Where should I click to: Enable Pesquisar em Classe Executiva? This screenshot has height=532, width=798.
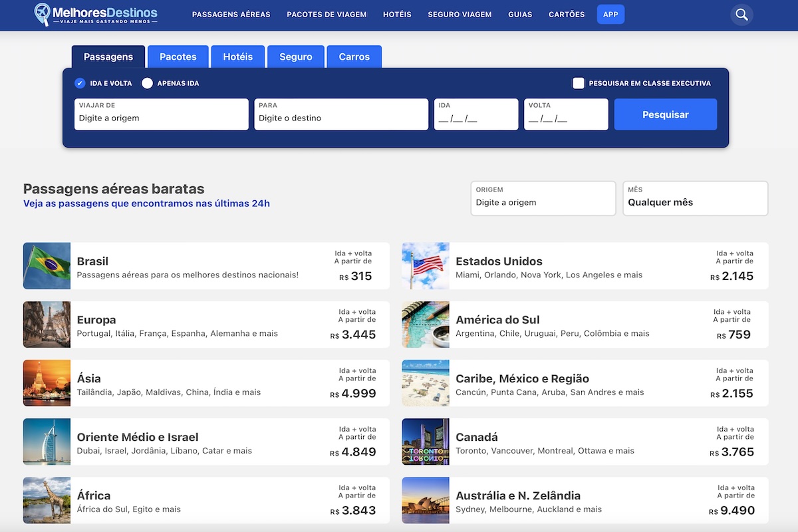[x=578, y=83]
